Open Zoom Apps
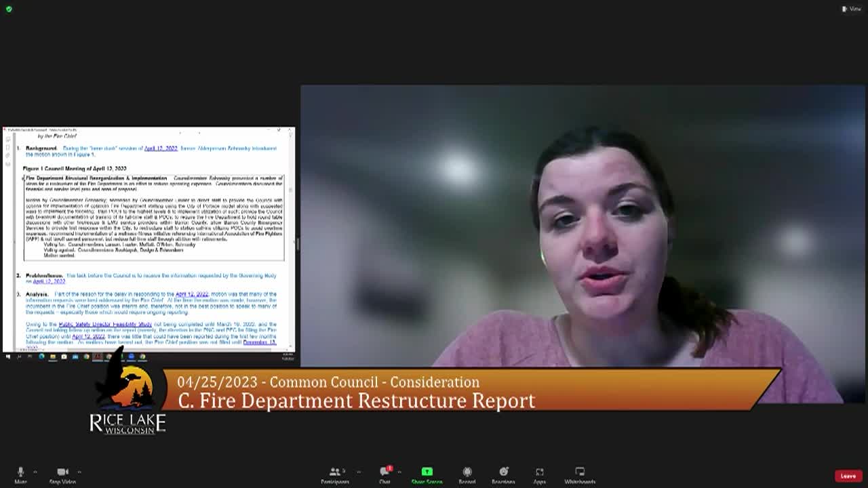Image resolution: width=868 pixels, height=488 pixels. pos(539,474)
